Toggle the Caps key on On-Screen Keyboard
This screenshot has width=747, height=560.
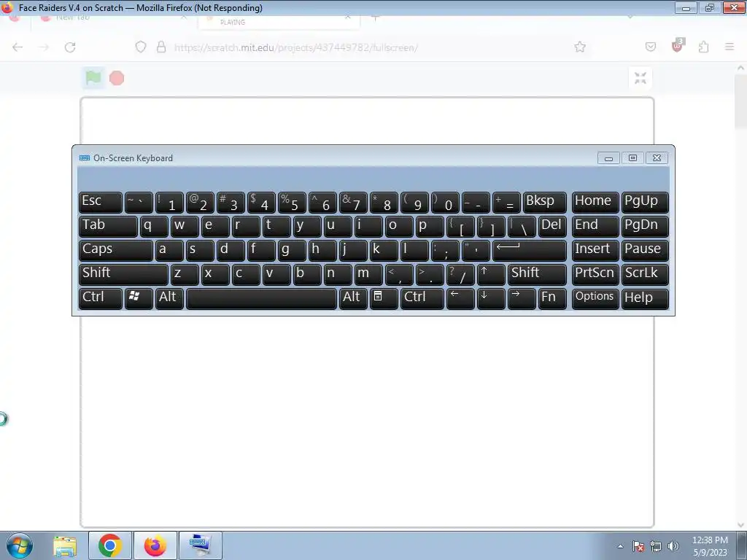pyautogui.click(x=116, y=251)
